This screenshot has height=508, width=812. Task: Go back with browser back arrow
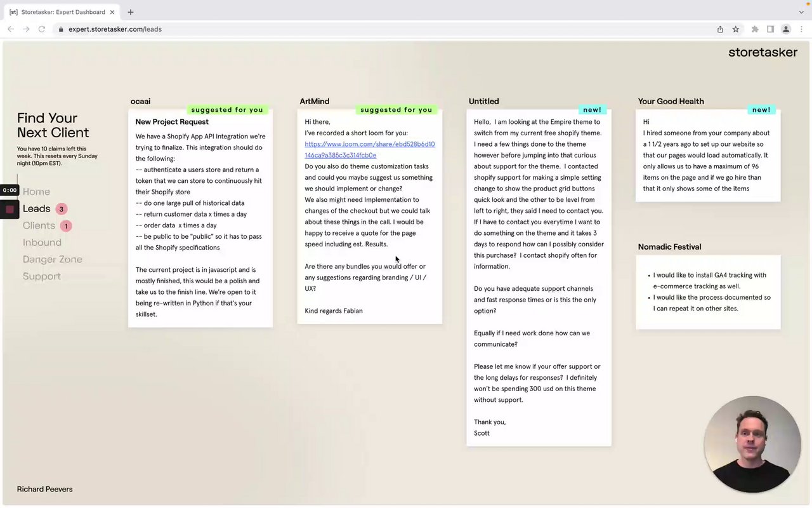pyautogui.click(x=11, y=29)
